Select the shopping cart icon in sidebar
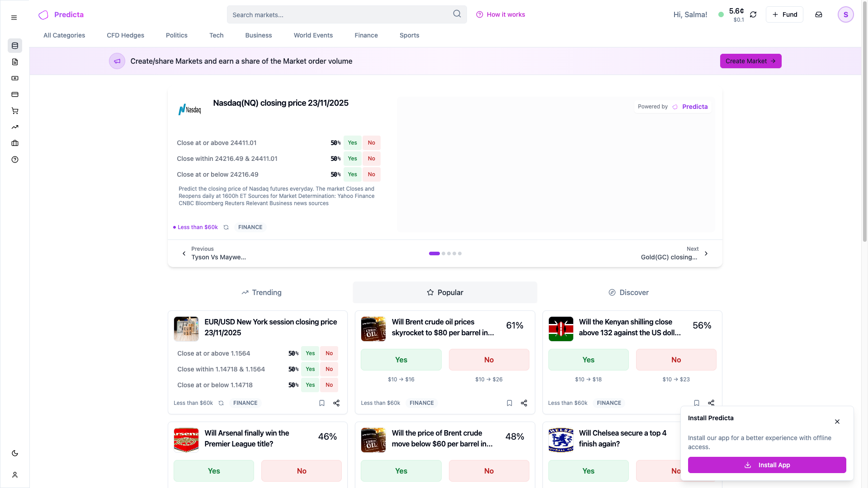 tap(15, 111)
